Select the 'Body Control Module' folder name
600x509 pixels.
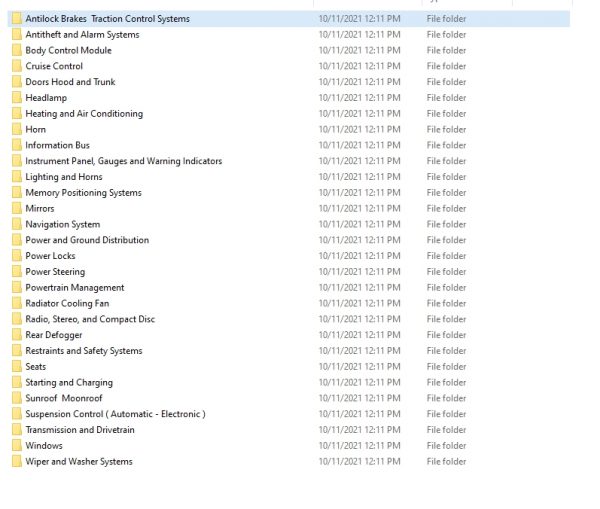tap(68, 50)
